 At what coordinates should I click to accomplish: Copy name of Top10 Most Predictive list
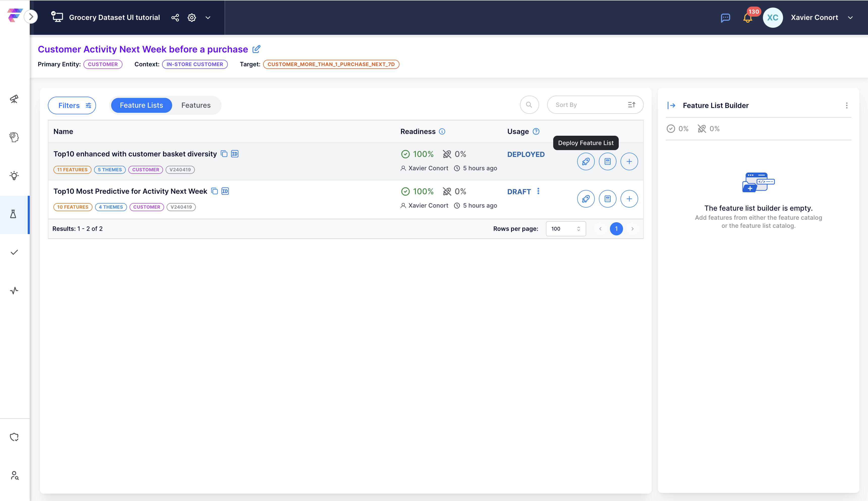[214, 191]
